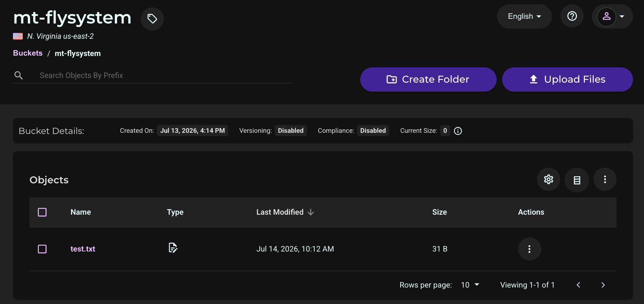Click the 31 B size cell
The width and height of the screenshot is (644, 304).
coord(440,249)
